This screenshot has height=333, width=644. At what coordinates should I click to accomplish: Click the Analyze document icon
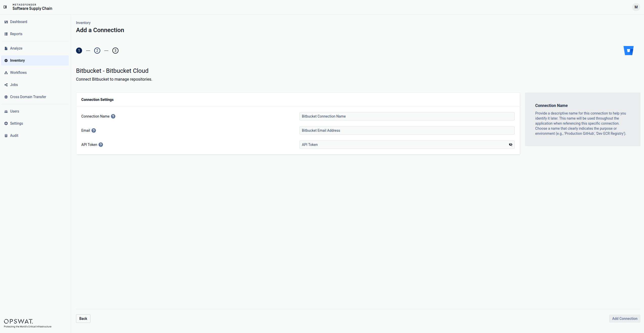pyautogui.click(x=6, y=49)
